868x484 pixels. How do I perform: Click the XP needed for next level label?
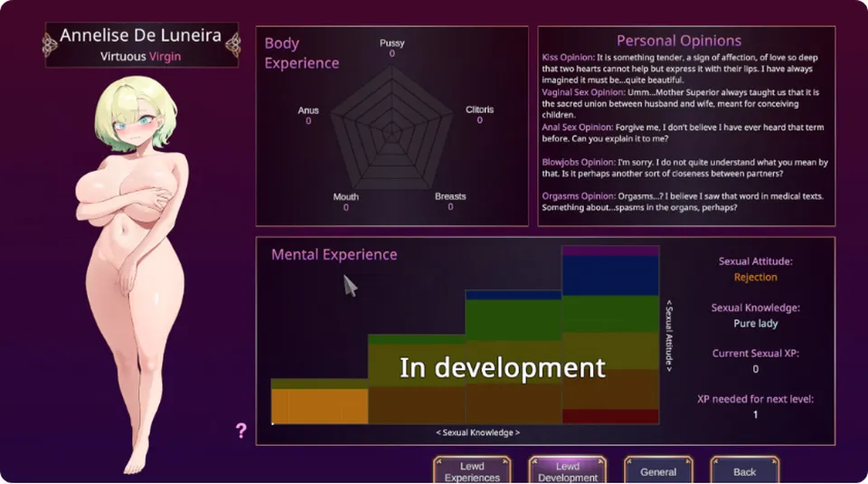coord(755,399)
